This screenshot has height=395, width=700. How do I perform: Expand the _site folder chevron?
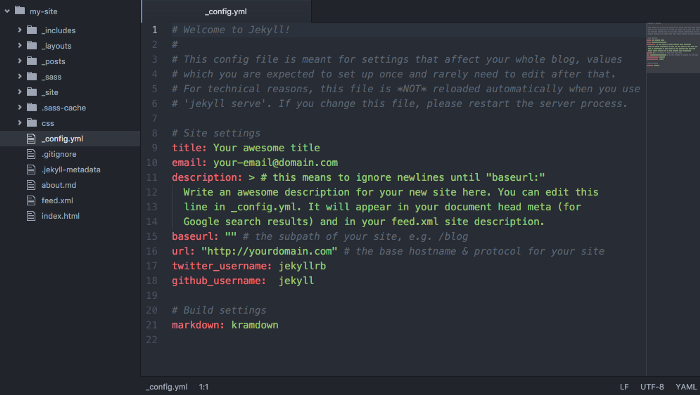coord(19,92)
